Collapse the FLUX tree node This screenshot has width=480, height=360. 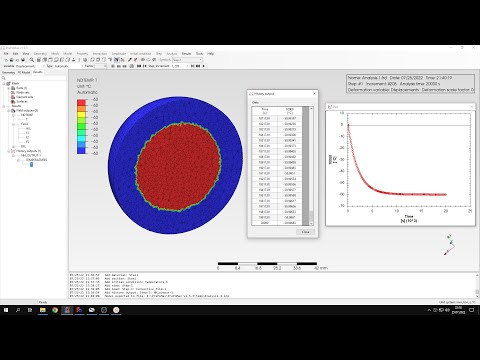point(14,124)
